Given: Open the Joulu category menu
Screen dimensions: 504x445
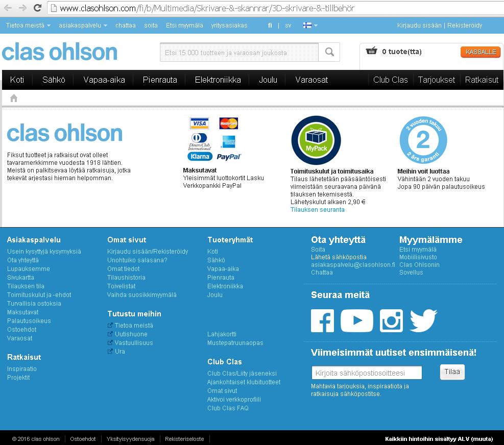Looking at the screenshot, I should [268, 80].
